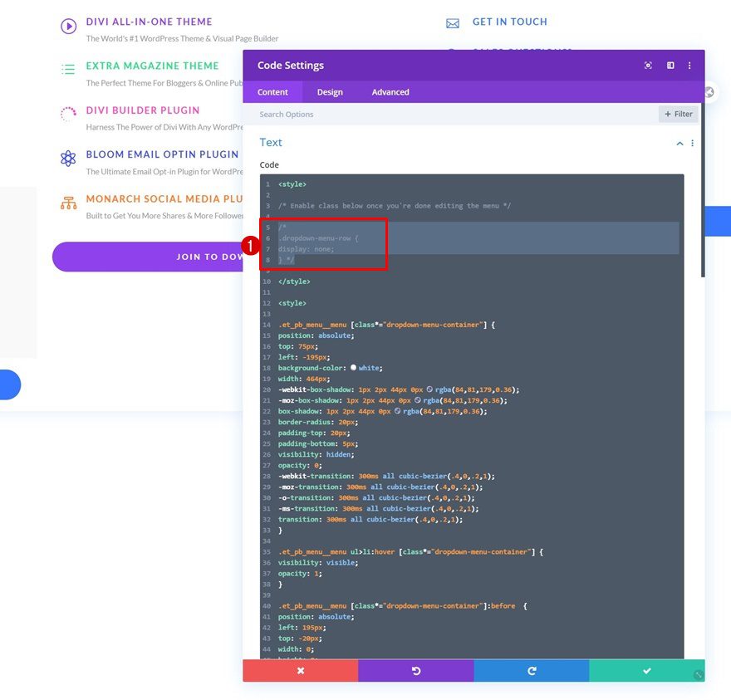Image resolution: width=731 pixels, height=700 pixels.
Task: Open the Text section three-dot options menu
Action: (x=692, y=143)
